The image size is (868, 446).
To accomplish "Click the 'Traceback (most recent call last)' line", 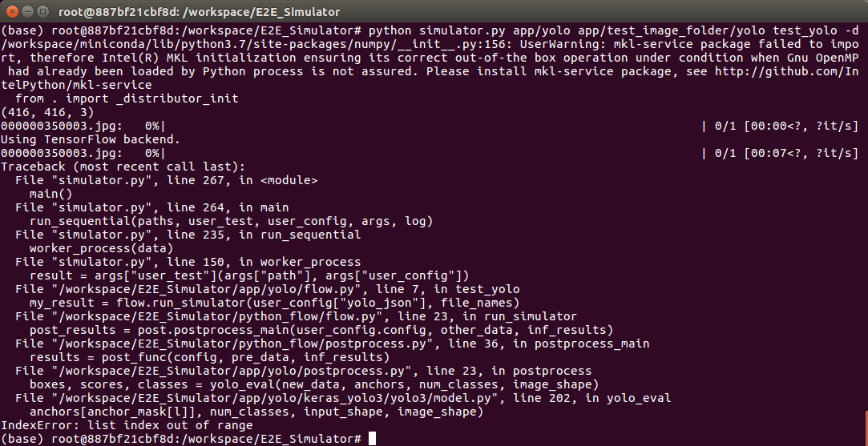I will coord(123,167).
